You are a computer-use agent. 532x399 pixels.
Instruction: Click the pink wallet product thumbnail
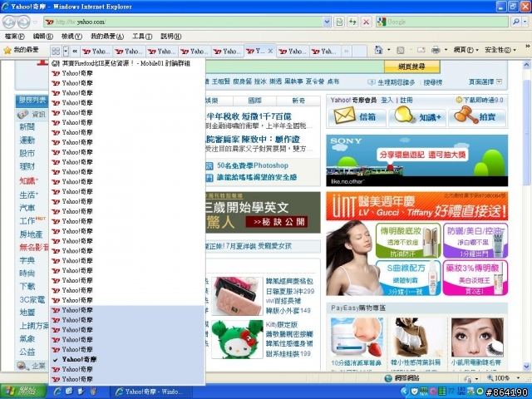pos(237,296)
